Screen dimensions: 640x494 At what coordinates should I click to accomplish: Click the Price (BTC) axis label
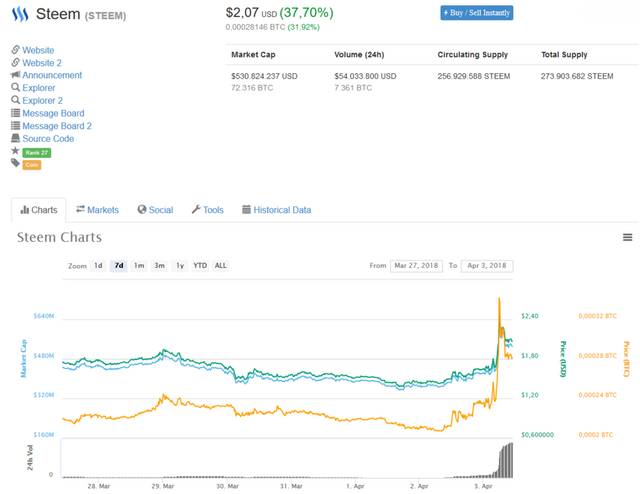click(x=627, y=359)
